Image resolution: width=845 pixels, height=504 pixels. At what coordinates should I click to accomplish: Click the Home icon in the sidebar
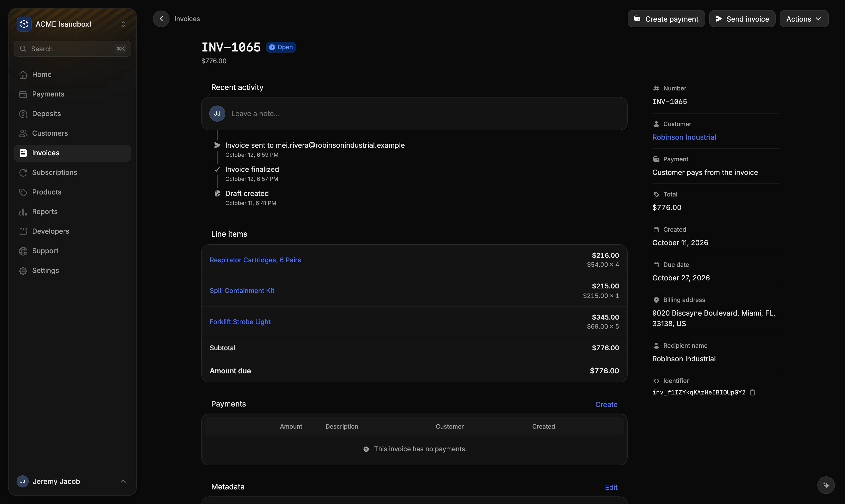click(23, 75)
